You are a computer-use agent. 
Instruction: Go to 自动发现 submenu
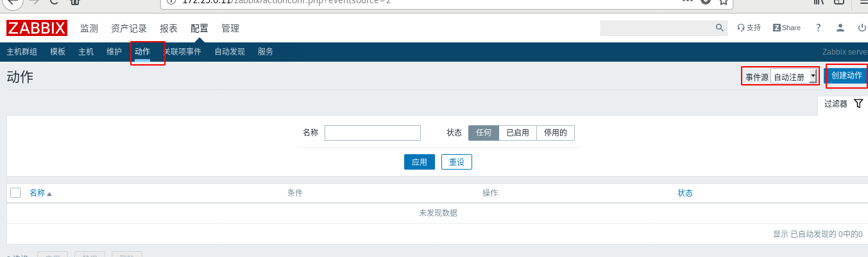230,51
